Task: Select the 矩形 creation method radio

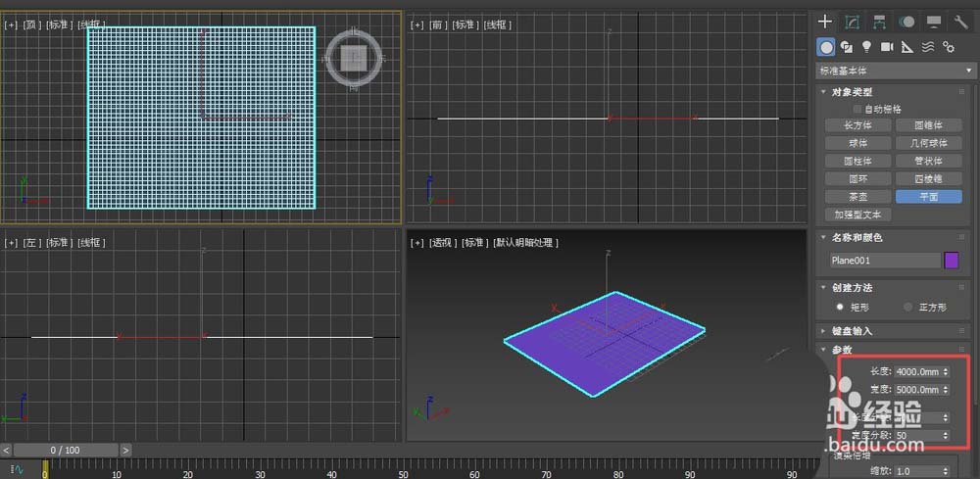Action: (841, 308)
